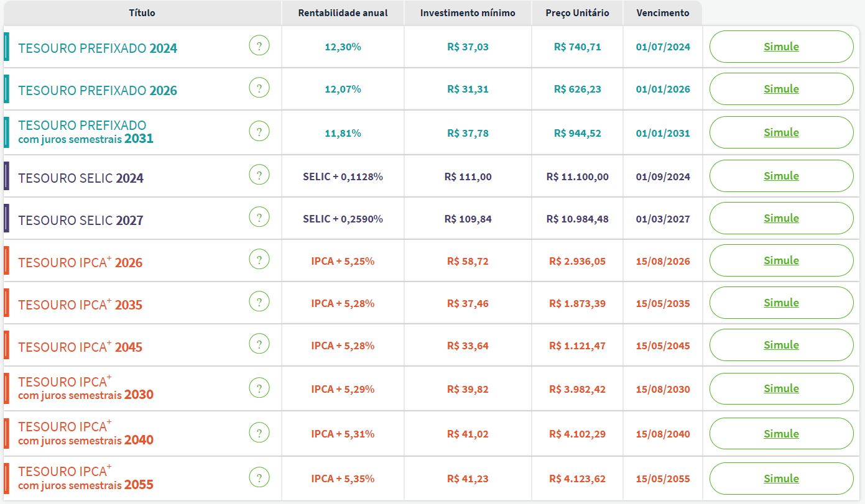The image size is (865, 504).
Task: Click the Rentabilidade anual column header
Action: coord(343,13)
